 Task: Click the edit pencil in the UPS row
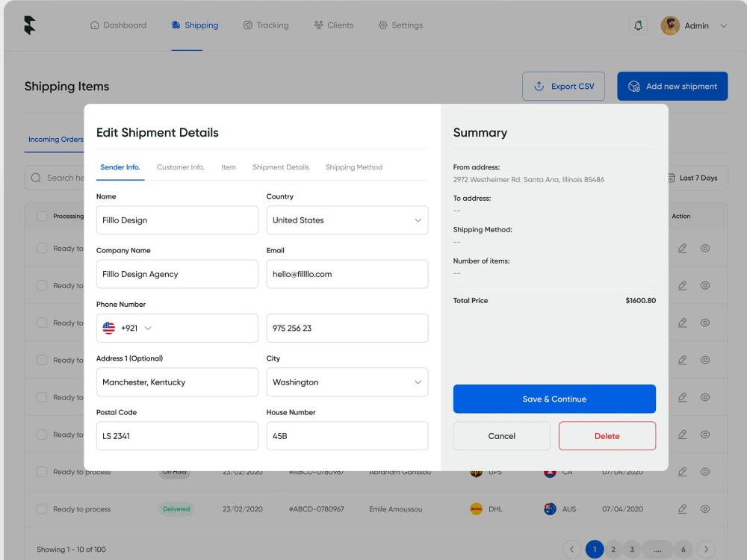[x=682, y=471]
